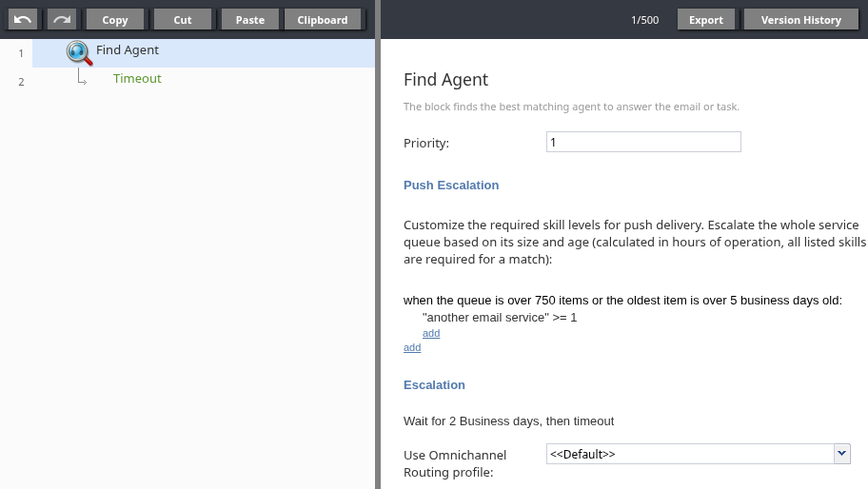Select the Timeout branch

tap(137, 79)
